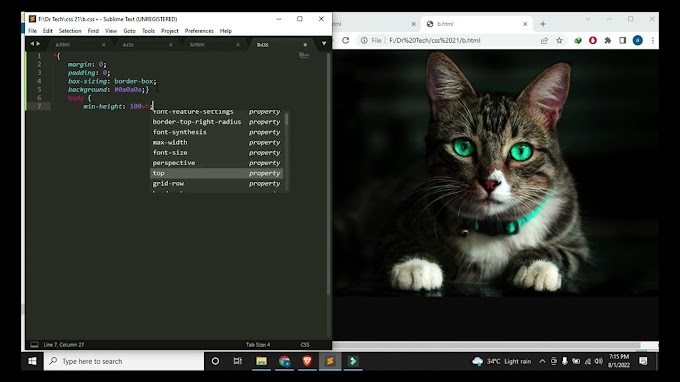Screen dimensions: 680x382
Task: Click the Chrome address bar URL
Action: pyautogui.click(x=435, y=40)
